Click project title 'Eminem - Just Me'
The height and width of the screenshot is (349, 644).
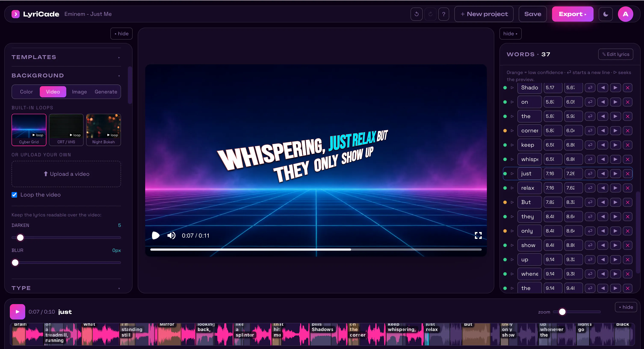pyautogui.click(x=88, y=14)
